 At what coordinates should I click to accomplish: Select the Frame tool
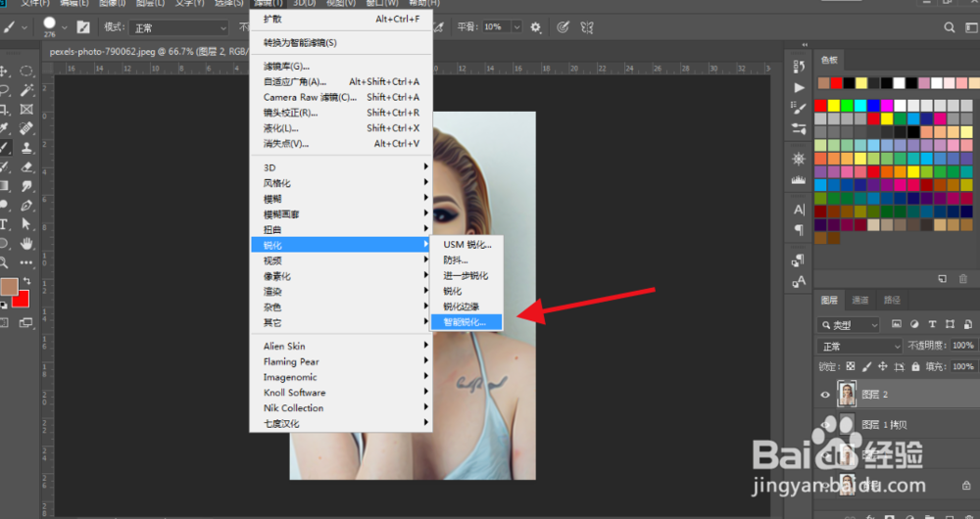(26, 110)
